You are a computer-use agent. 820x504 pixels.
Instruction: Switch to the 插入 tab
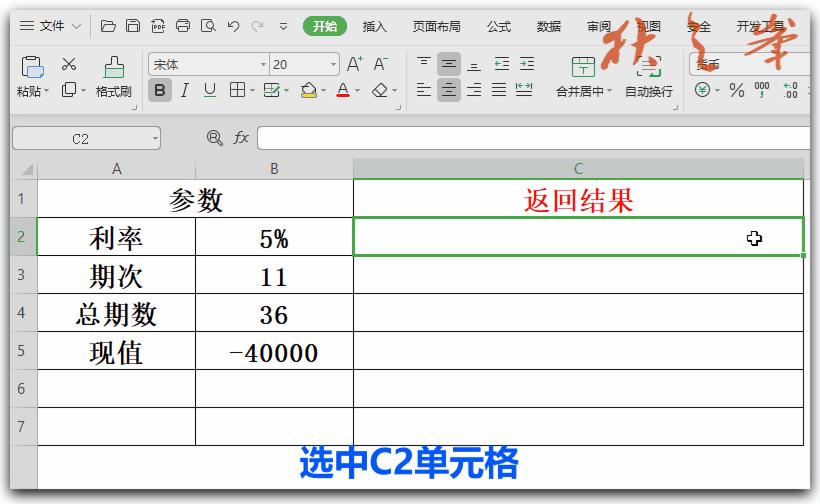coord(374,26)
